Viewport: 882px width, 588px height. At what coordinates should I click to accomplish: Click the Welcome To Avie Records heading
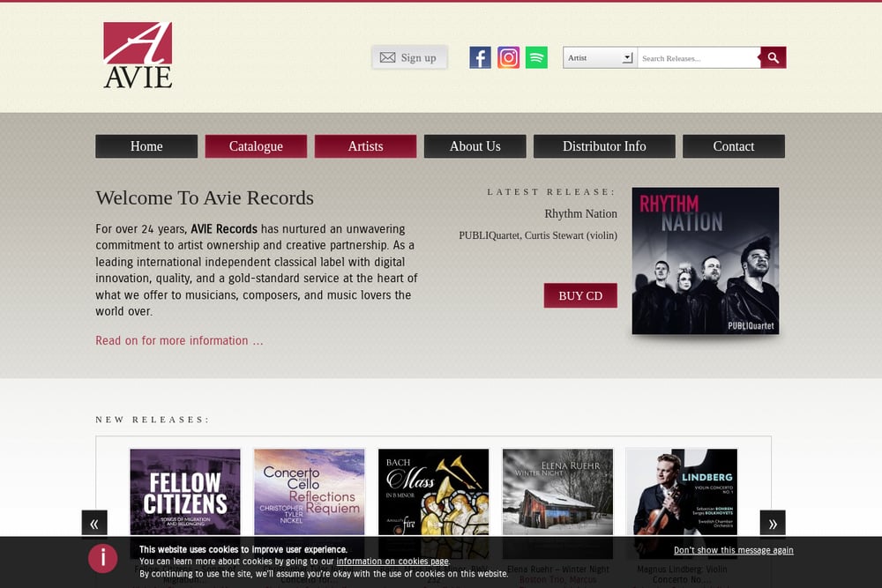click(x=205, y=197)
